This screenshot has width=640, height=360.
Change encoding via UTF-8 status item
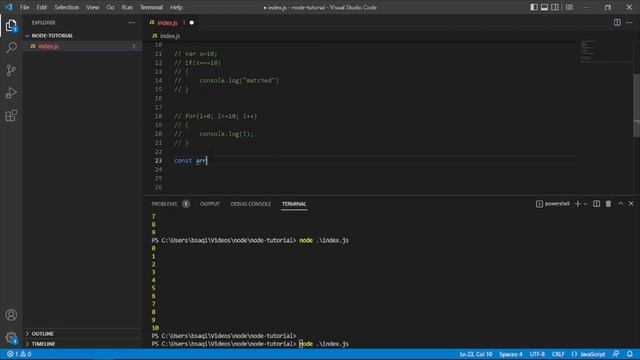tap(537, 354)
